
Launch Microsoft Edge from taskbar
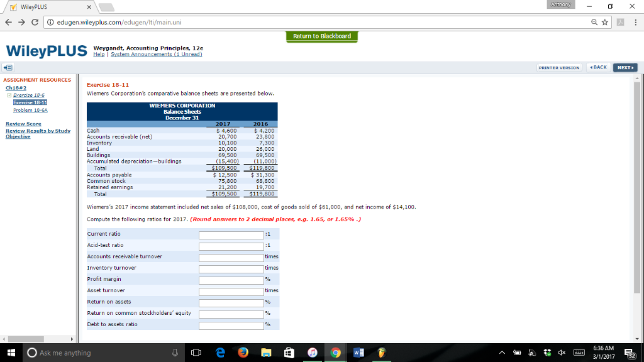220,353
